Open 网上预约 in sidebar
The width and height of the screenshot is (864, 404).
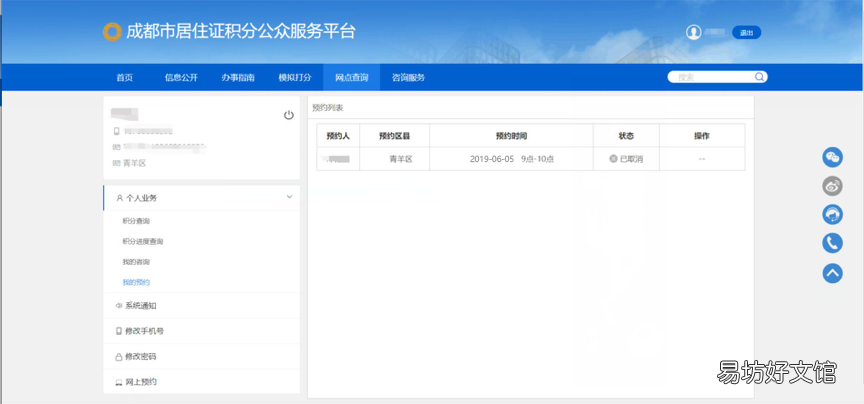(141, 382)
